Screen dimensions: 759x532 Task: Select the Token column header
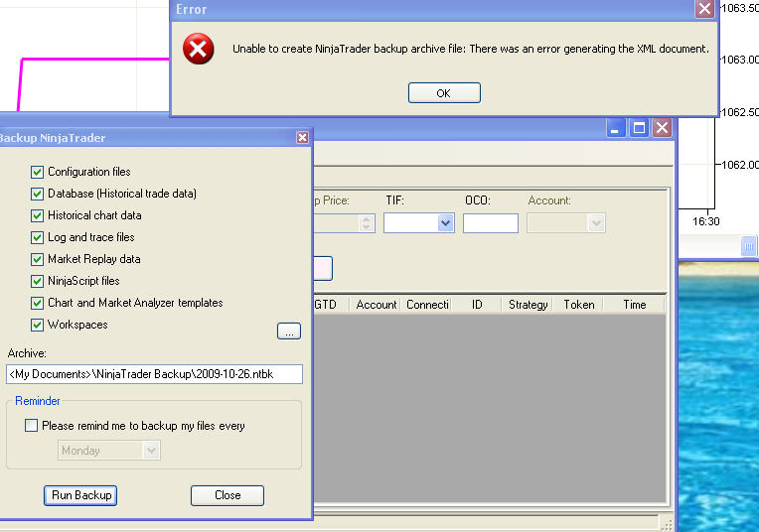click(579, 305)
